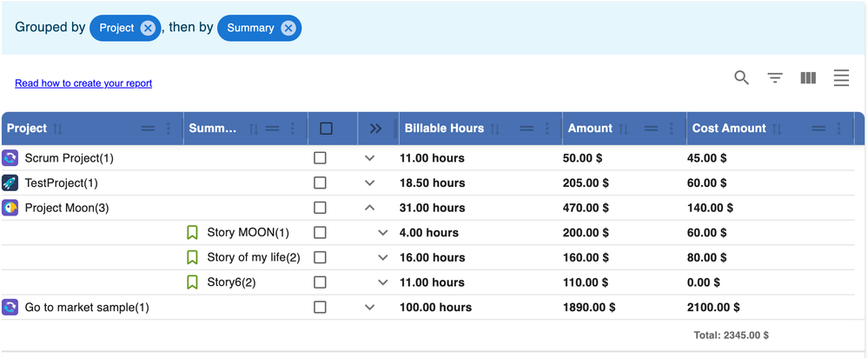Open the filter list icon
This screenshot has width=868, height=358.
775,78
